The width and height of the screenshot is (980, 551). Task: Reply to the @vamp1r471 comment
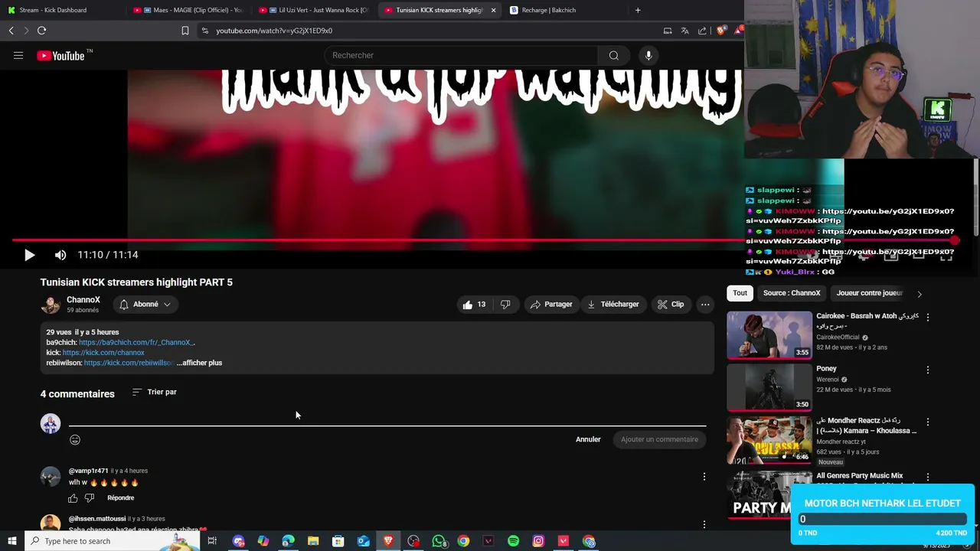tap(121, 498)
